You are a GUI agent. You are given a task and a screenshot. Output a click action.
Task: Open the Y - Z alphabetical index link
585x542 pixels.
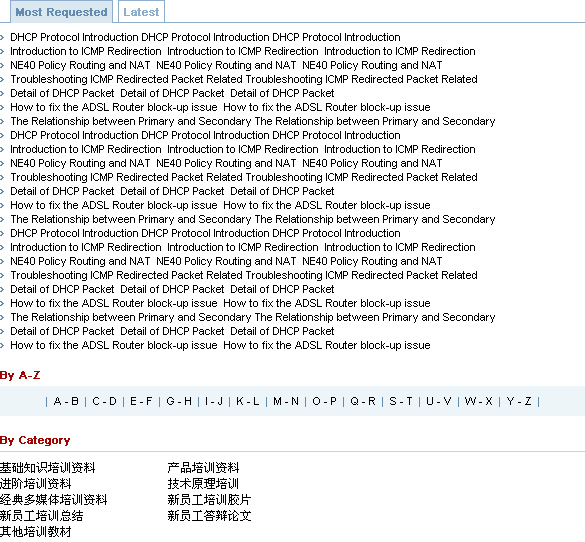pos(519,401)
